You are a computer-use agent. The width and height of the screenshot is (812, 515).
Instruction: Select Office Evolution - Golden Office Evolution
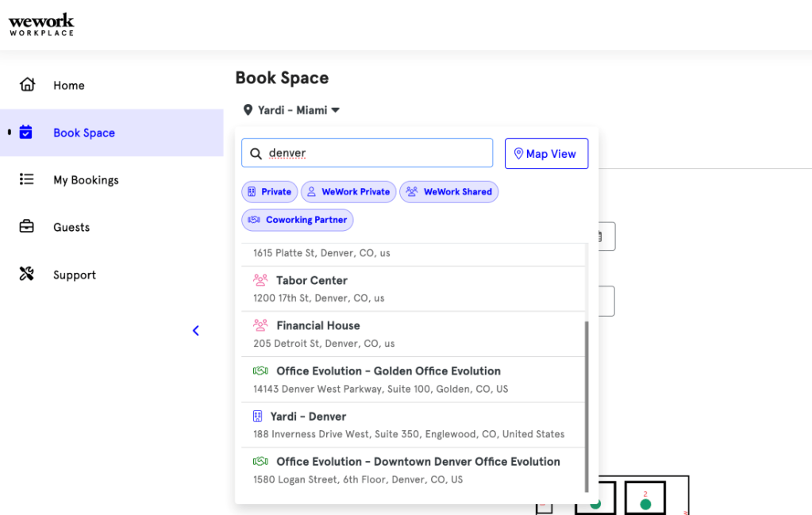coord(414,379)
